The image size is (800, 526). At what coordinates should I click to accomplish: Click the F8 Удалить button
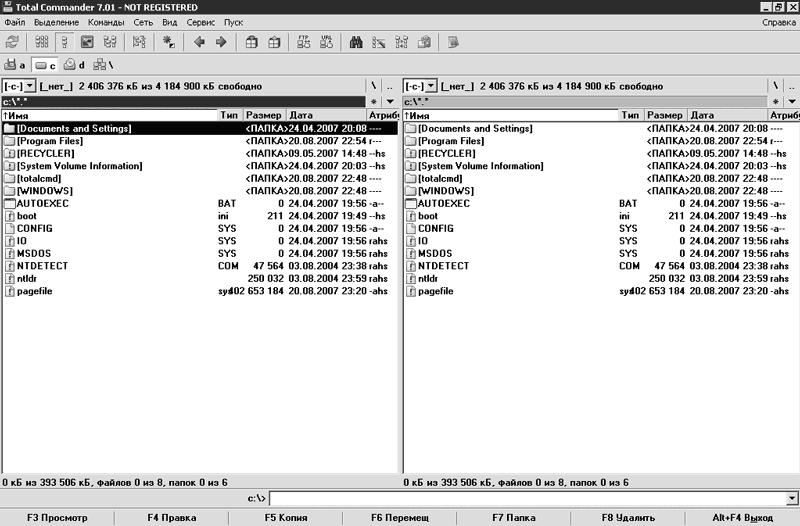628,517
